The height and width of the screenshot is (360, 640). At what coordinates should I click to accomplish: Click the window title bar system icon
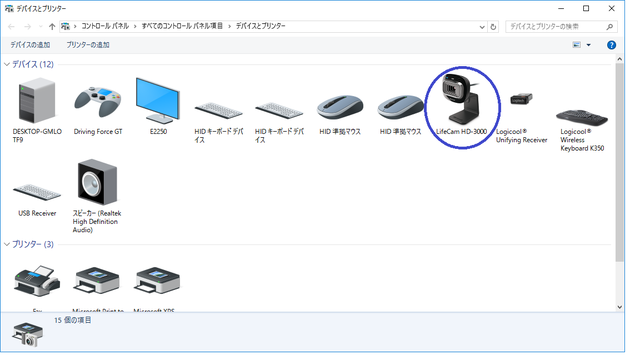tap(9, 9)
